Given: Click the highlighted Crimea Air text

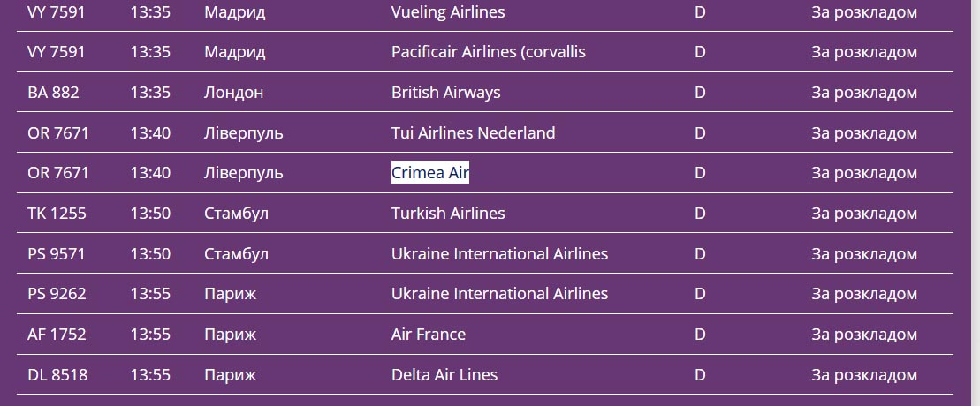Looking at the screenshot, I should [x=430, y=172].
